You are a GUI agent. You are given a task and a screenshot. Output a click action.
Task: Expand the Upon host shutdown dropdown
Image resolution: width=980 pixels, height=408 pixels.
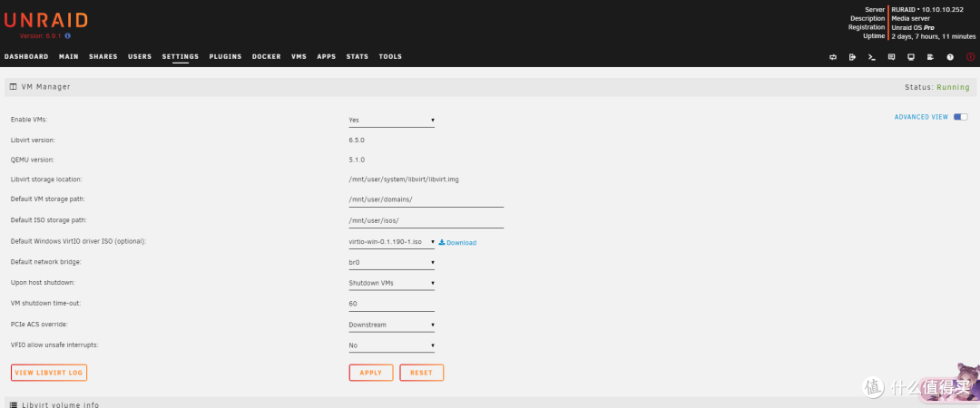coord(391,283)
